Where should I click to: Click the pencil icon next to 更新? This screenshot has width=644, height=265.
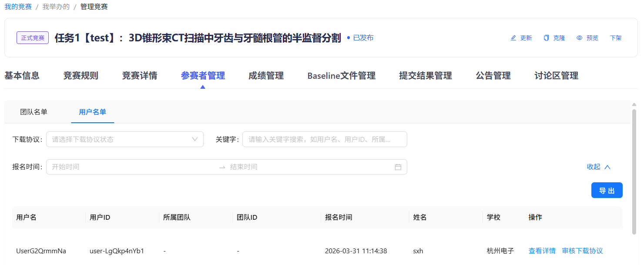(513, 38)
